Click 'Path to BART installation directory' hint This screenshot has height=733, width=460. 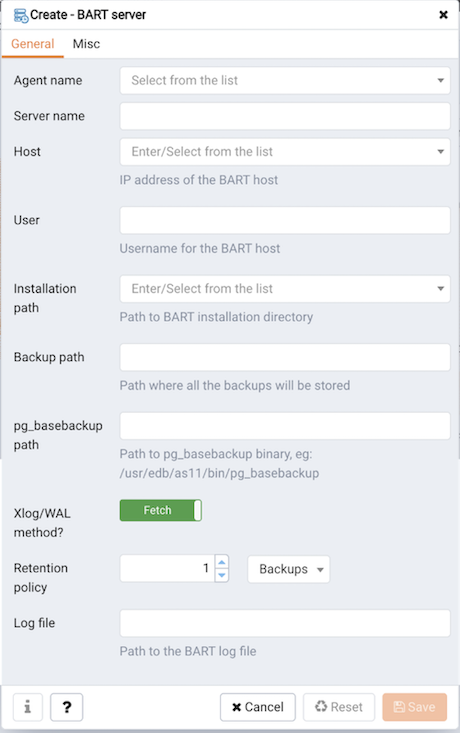coord(216,317)
